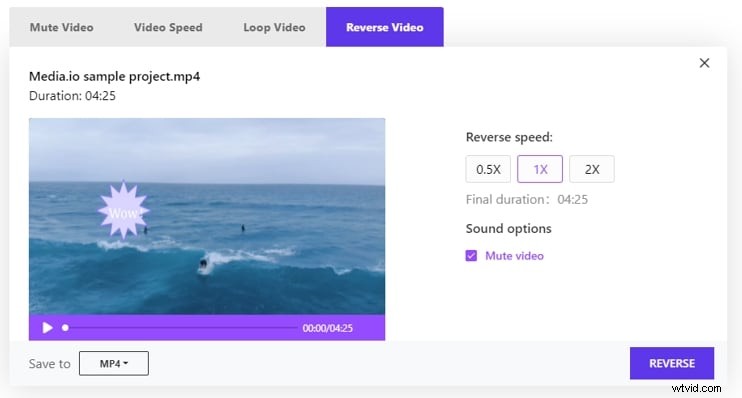742x398 pixels.
Task: Set reverse speed to 2X
Action: pos(592,169)
